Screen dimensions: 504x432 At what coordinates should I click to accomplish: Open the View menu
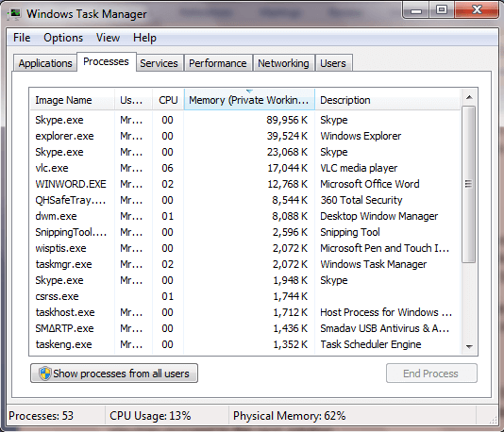click(x=108, y=38)
